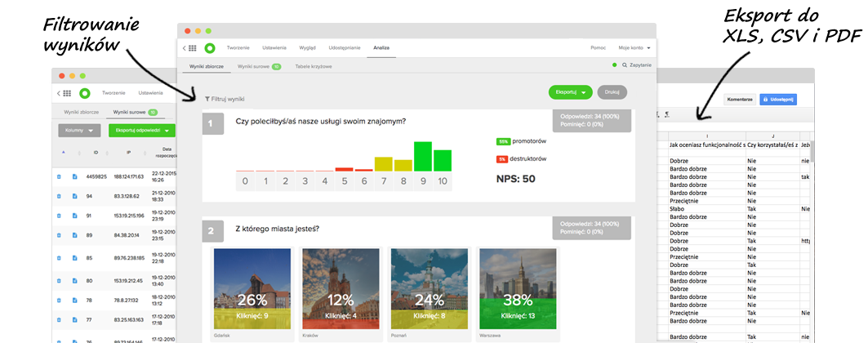868x343 pixels.
Task: Click Komentarze button in spreadsheet window
Action: [x=739, y=100]
